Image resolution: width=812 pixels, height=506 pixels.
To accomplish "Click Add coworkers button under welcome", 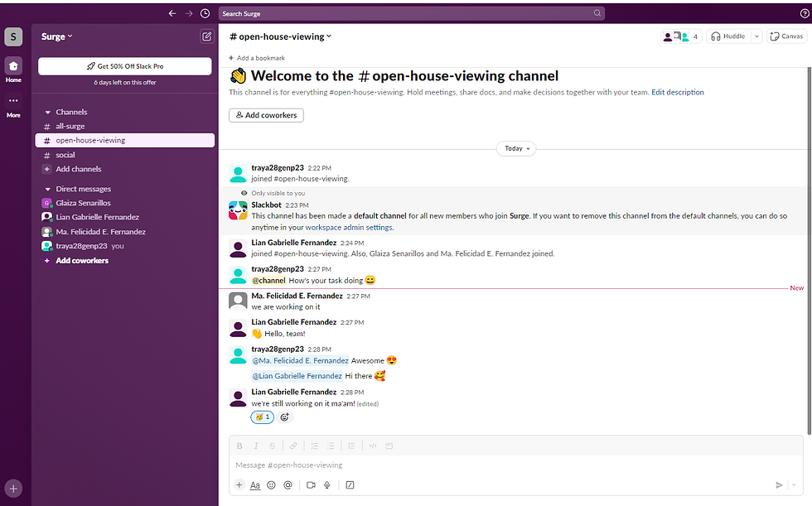I will [266, 115].
